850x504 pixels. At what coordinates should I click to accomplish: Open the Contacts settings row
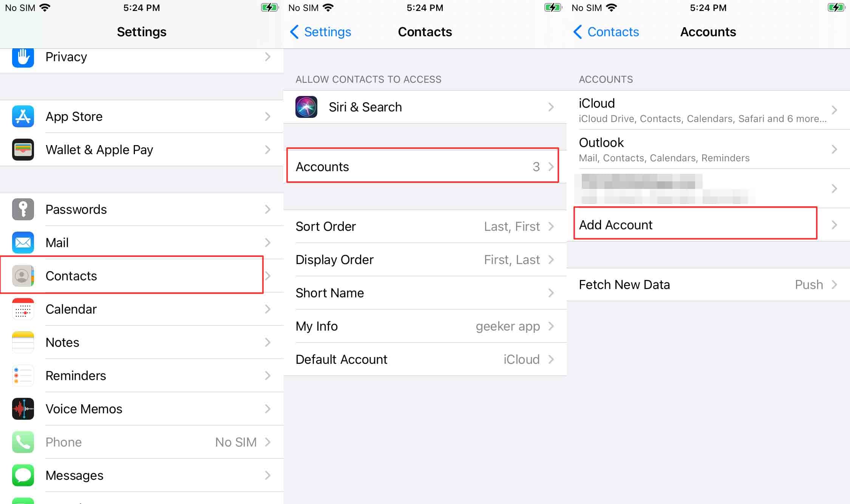(x=132, y=276)
